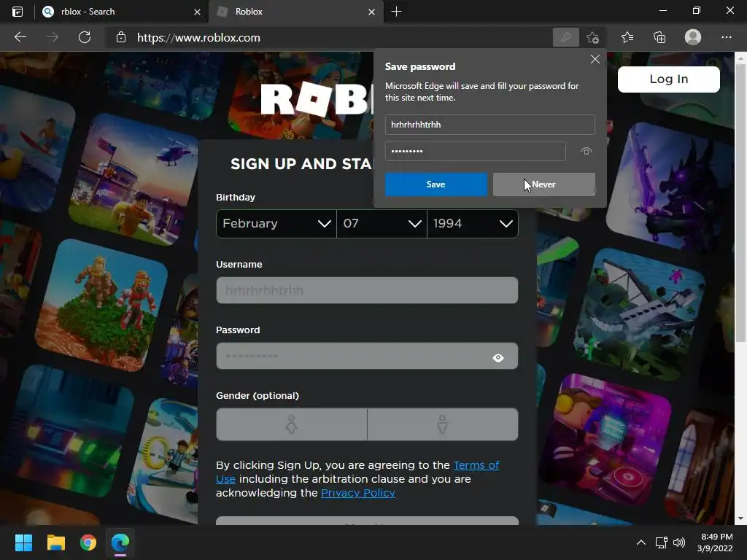Open a new browser tab
This screenshot has height=560, width=747.
396,12
